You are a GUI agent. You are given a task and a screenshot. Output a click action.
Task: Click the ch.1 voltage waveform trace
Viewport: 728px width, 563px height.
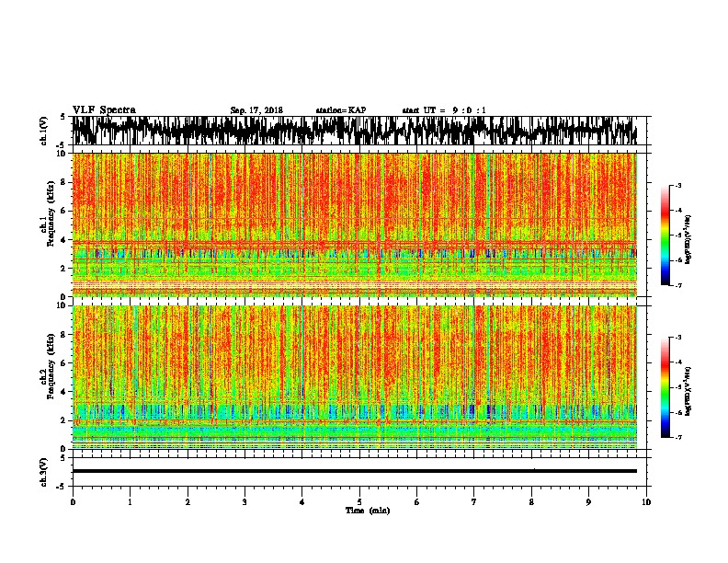click(x=354, y=131)
